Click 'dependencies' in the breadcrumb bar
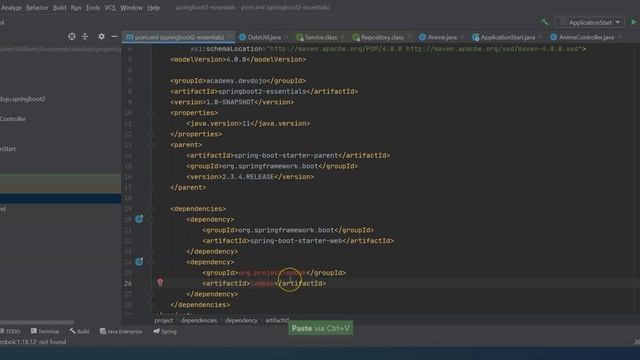 199,320
